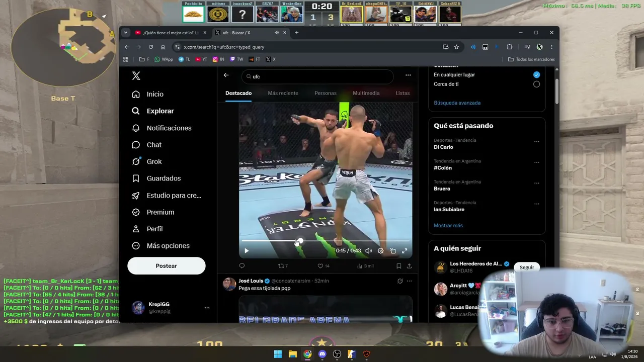Open options for #Colón trend
Screen dimensions: 644x362
coord(536,162)
